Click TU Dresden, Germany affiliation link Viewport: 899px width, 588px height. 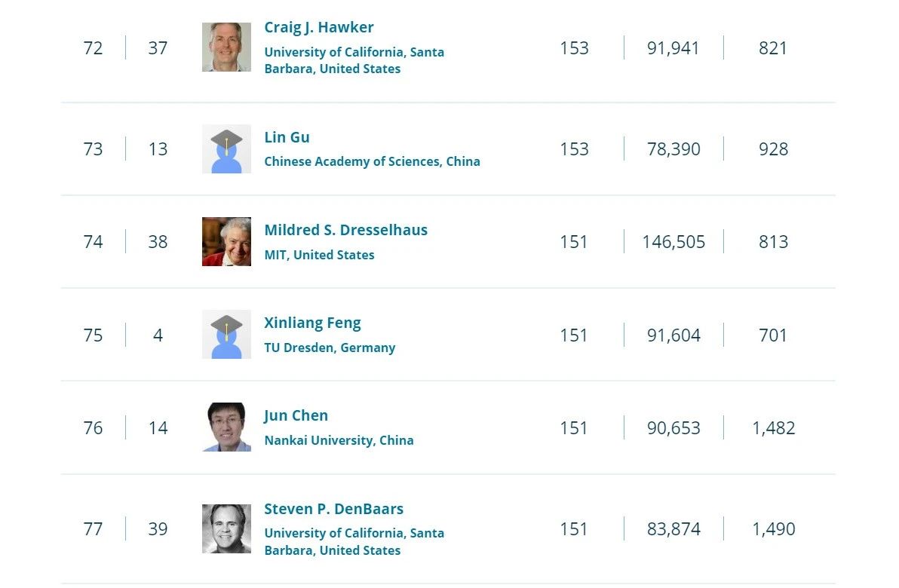[x=330, y=348]
